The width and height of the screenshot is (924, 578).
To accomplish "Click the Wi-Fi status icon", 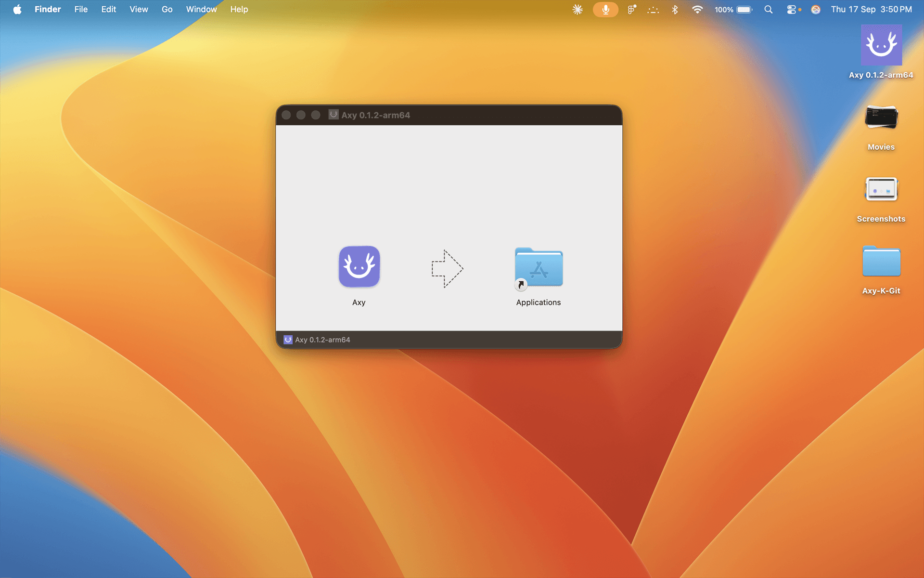I will pyautogui.click(x=697, y=9).
